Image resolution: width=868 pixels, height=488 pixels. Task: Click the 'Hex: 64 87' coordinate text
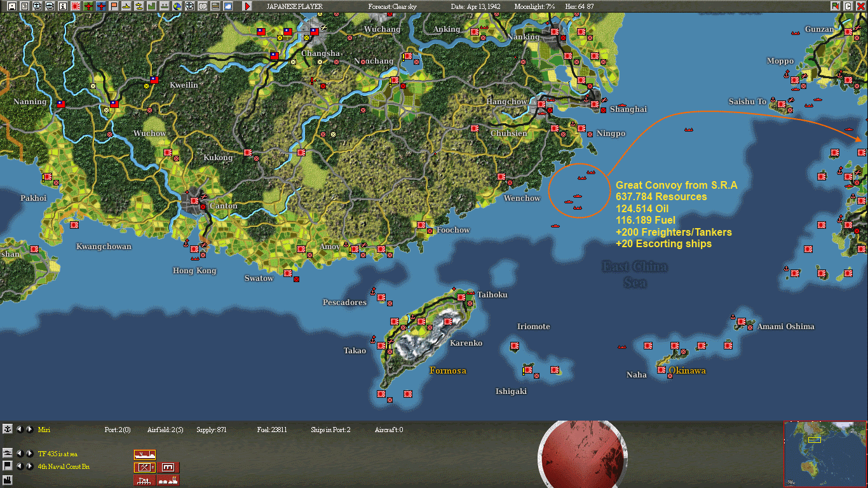pyautogui.click(x=581, y=6)
